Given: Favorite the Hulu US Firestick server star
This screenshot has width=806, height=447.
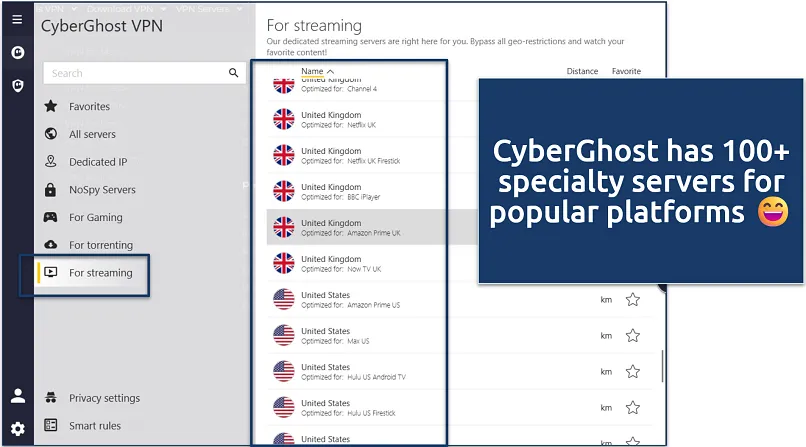Looking at the screenshot, I should point(633,407).
